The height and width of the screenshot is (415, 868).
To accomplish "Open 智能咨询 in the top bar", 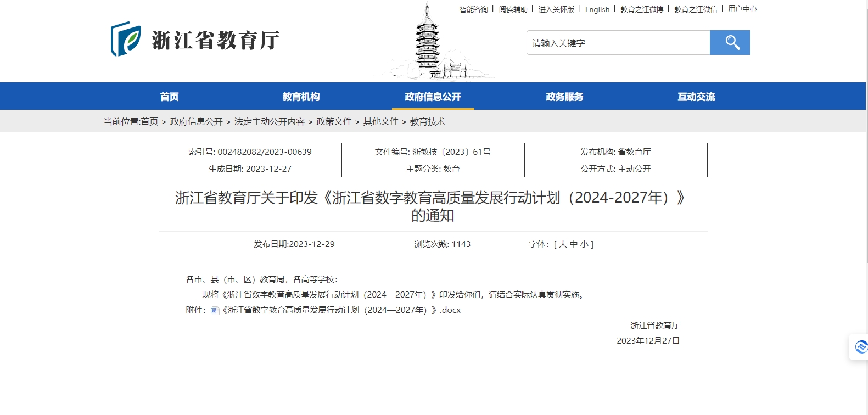I will coord(473,9).
